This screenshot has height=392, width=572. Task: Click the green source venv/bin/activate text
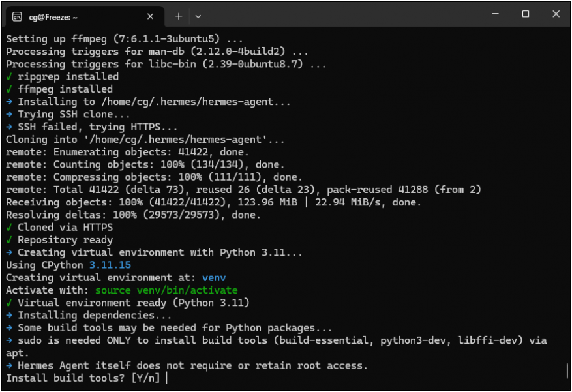166,290
